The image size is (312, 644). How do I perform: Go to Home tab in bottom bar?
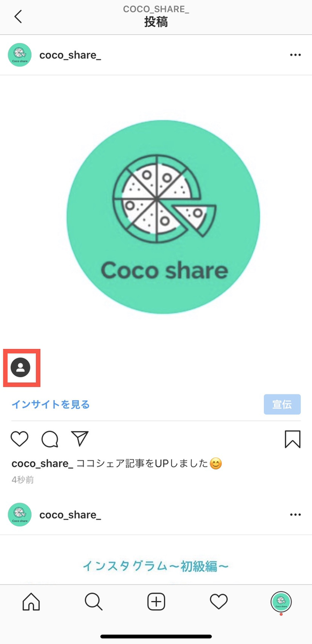click(31, 602)
